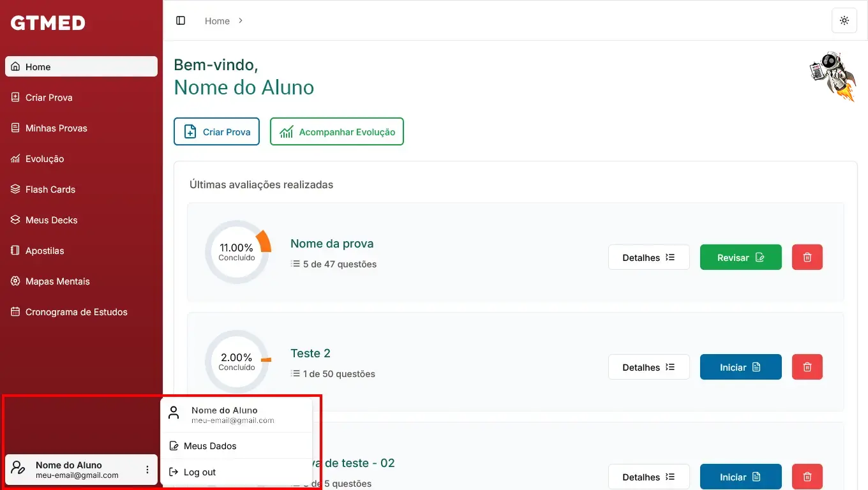This screenshot has height=490, width=868.
Task: Open Evolução chart section
Action: [45, 159]
